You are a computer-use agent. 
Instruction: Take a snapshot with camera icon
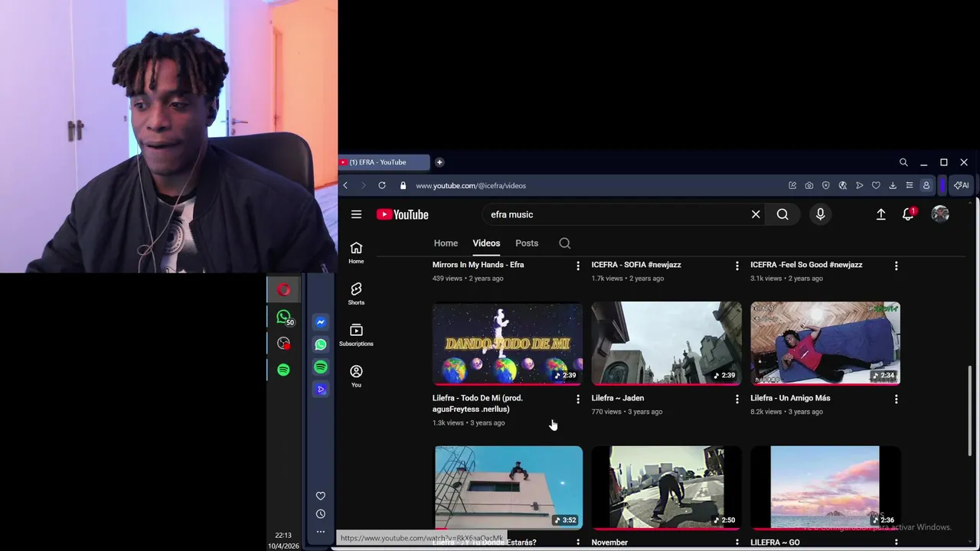click(x=809, y=185)
